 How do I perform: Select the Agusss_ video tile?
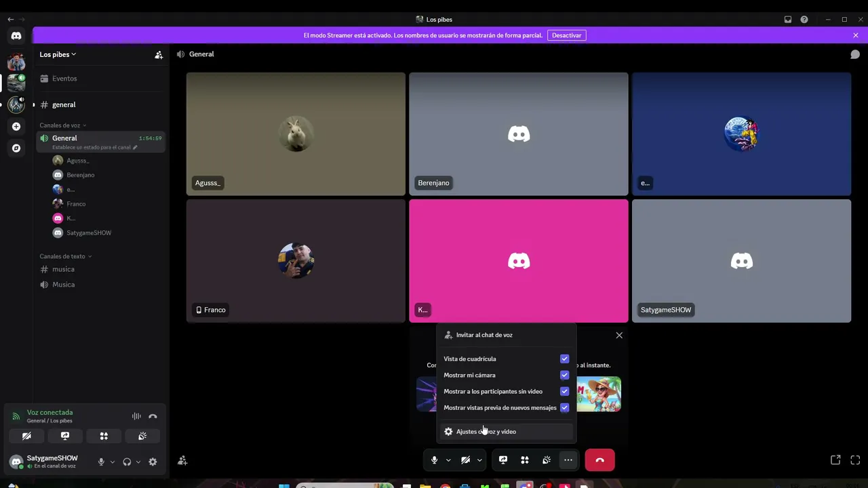(296, 134)
